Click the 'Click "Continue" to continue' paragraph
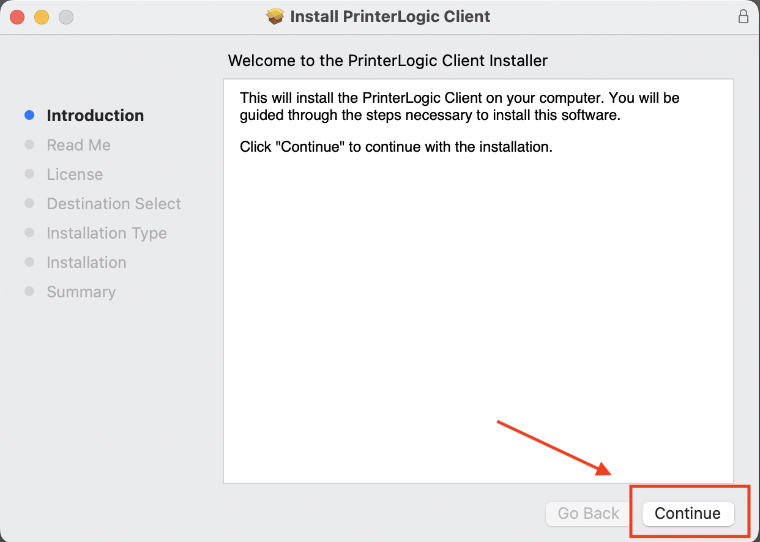The image size is (760, 542). click(x=396, y=147)
